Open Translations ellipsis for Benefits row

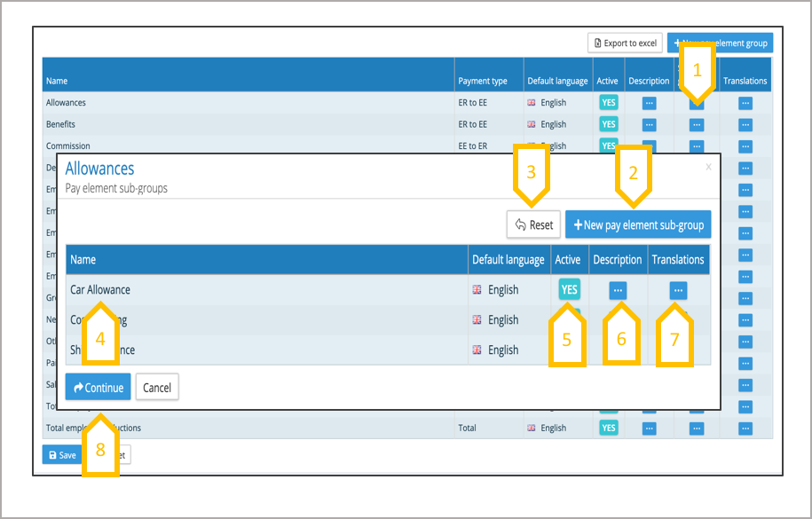(x=745, y=125)
